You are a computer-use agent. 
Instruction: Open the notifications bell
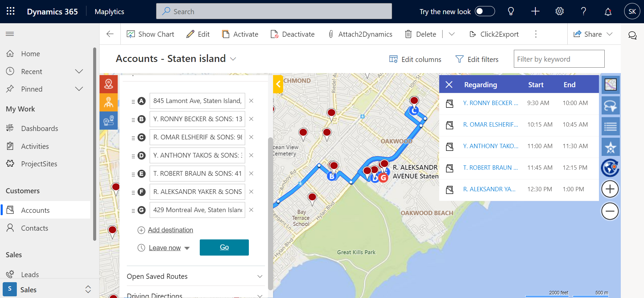pyautogui.click(x=608, y=12)
